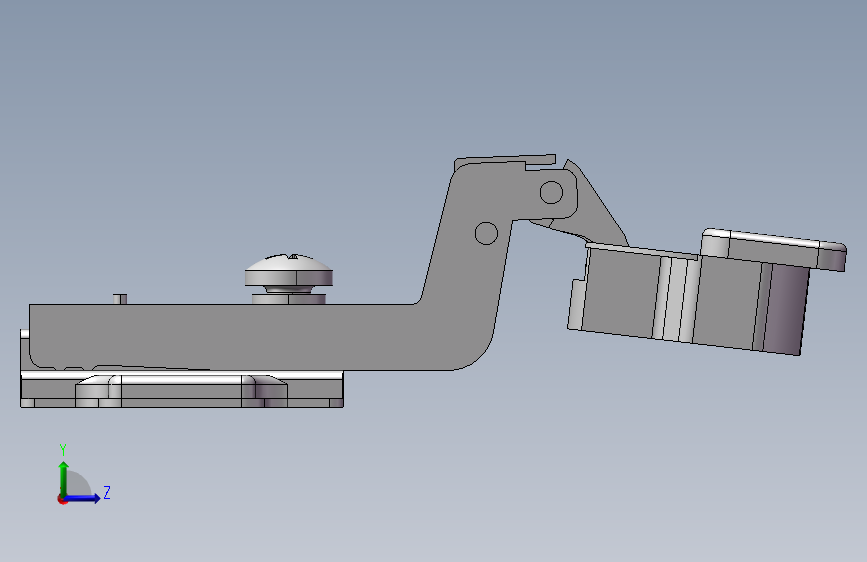Select the cup flange plate at top right
Image resolution: width=867 pixels, height=562 pixels.
(773, 249)
